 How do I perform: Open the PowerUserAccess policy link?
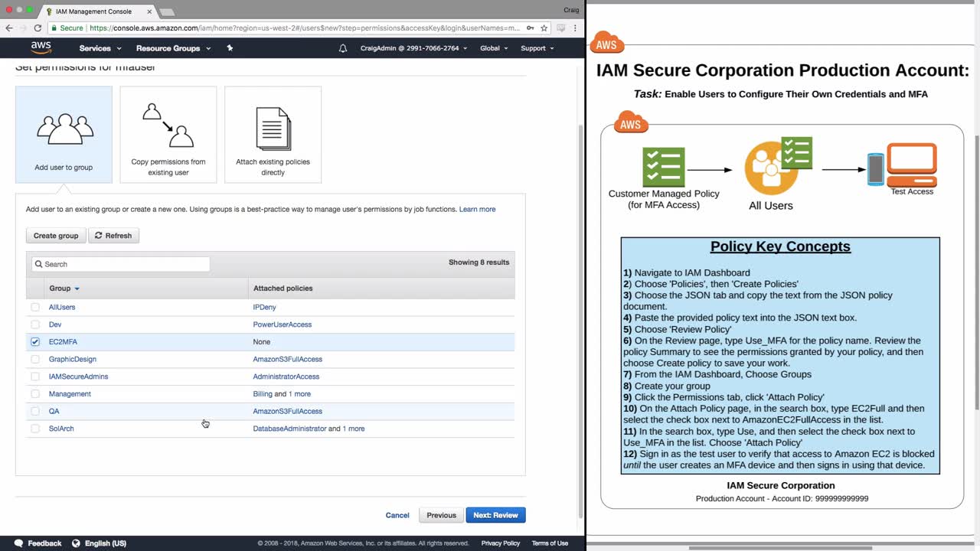(283, 324)
